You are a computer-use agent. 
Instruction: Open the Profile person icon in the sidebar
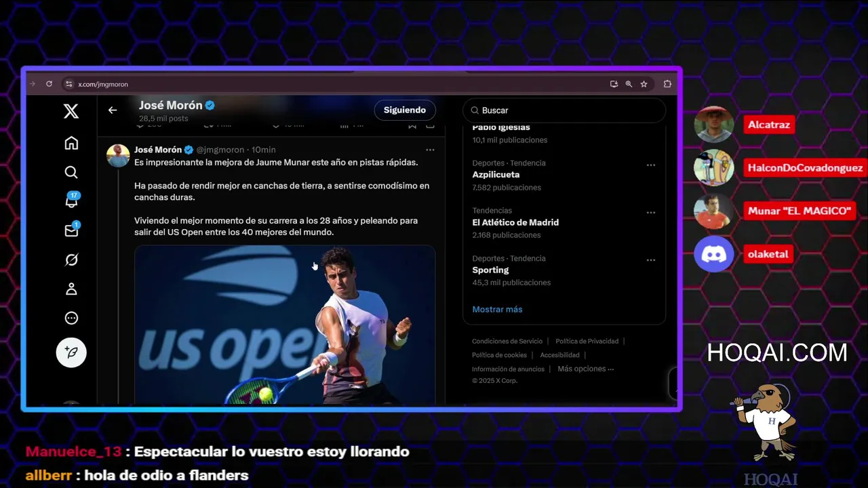pos(71,289)
